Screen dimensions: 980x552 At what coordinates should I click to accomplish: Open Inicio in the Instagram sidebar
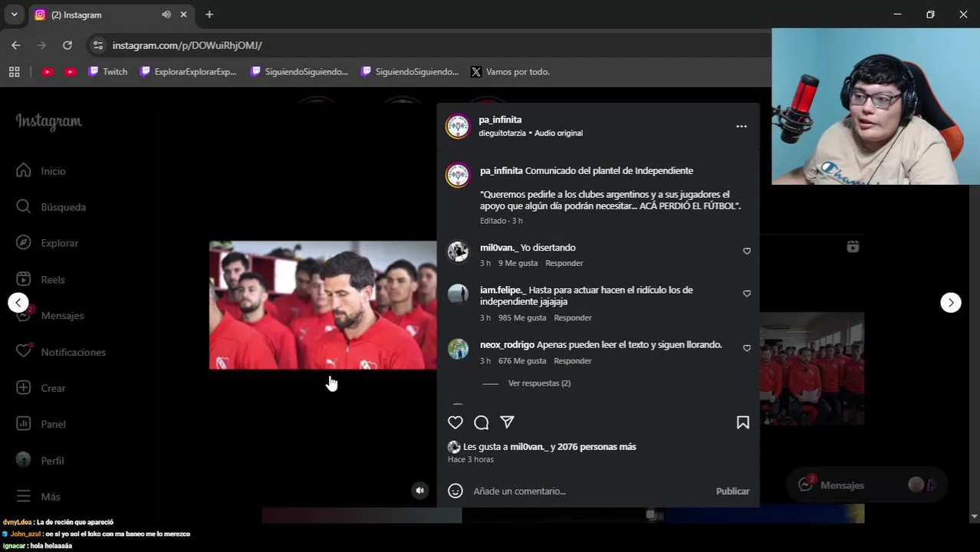click(41, 171)
